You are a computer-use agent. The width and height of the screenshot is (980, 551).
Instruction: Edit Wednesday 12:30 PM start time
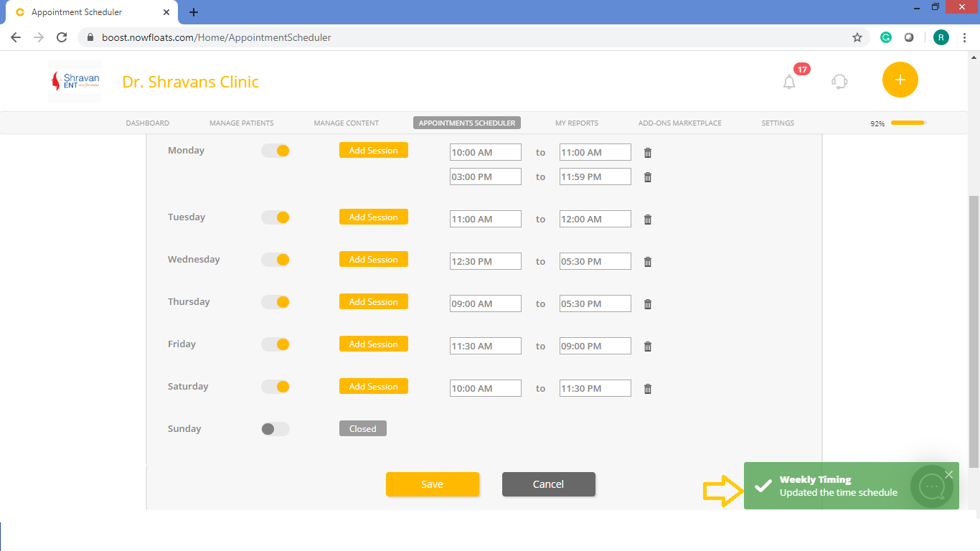click(x=486, y=261)
